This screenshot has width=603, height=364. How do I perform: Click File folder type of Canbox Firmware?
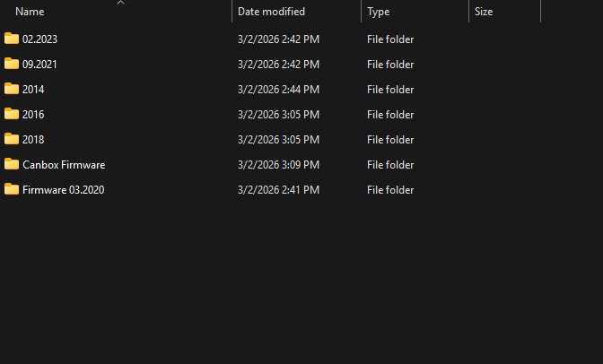390,165
